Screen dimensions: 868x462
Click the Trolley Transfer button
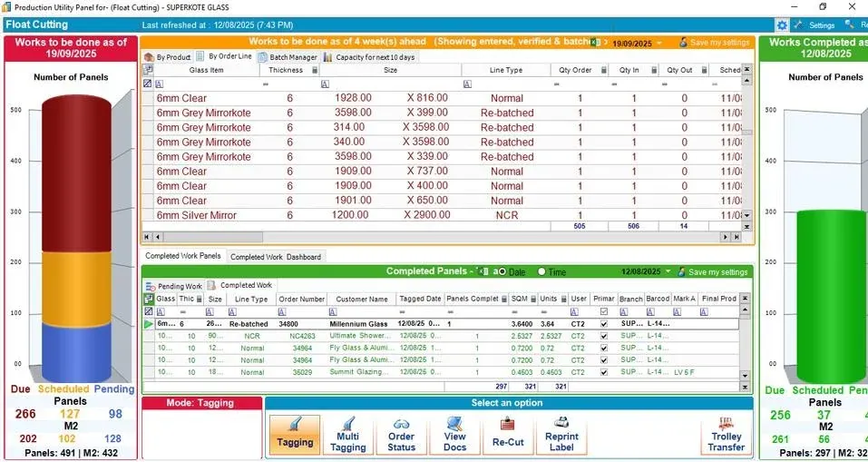727,435
